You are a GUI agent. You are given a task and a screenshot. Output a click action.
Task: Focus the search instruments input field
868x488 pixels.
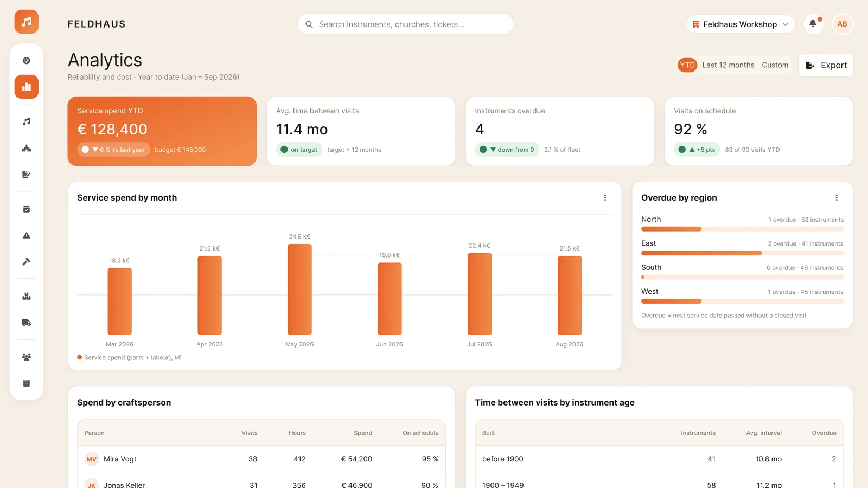point(406,24)
